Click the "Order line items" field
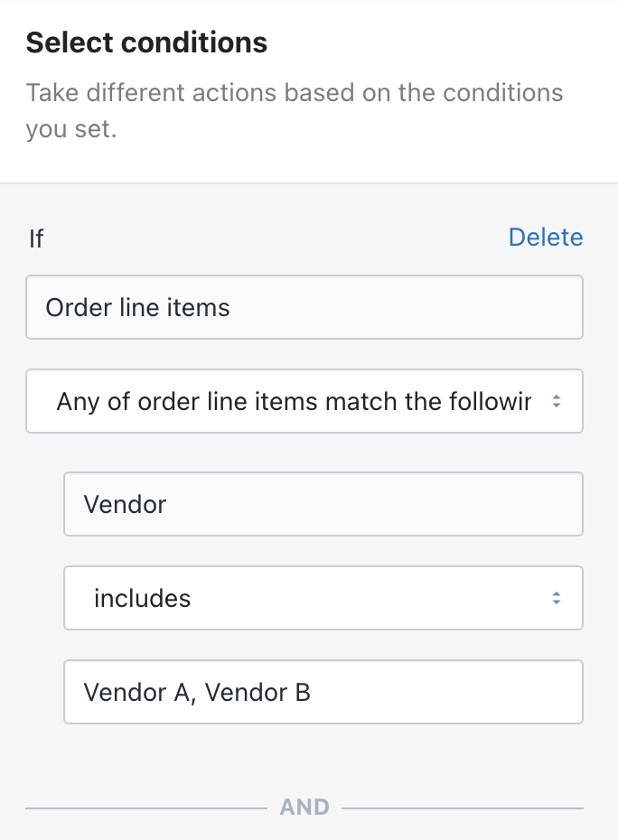 pos(304,308)
